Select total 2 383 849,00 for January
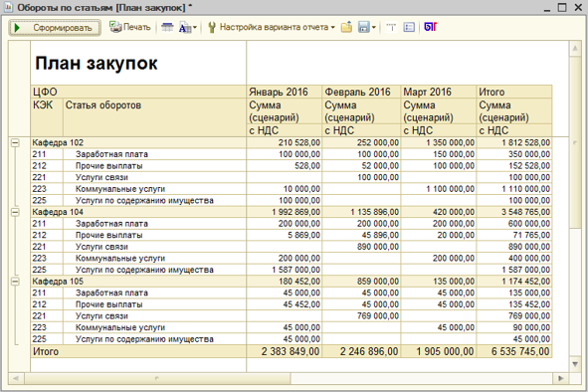This screenshot has height=392, width=588. pyautogui.click(x=285, y=351)
